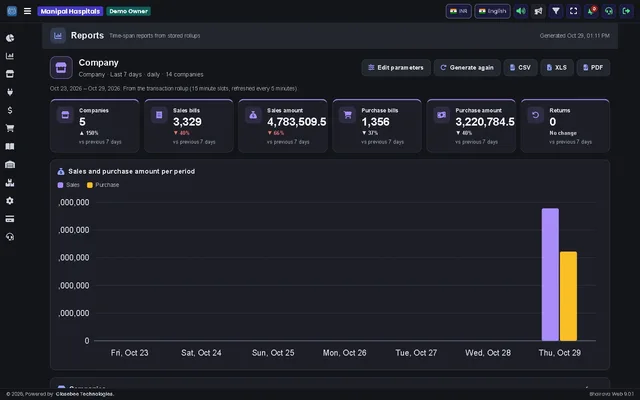The width and height of the screenshot is (640, 400).
Task: Click the Edit parameters button
Action: pyautogui.click(x=396, y=67)
